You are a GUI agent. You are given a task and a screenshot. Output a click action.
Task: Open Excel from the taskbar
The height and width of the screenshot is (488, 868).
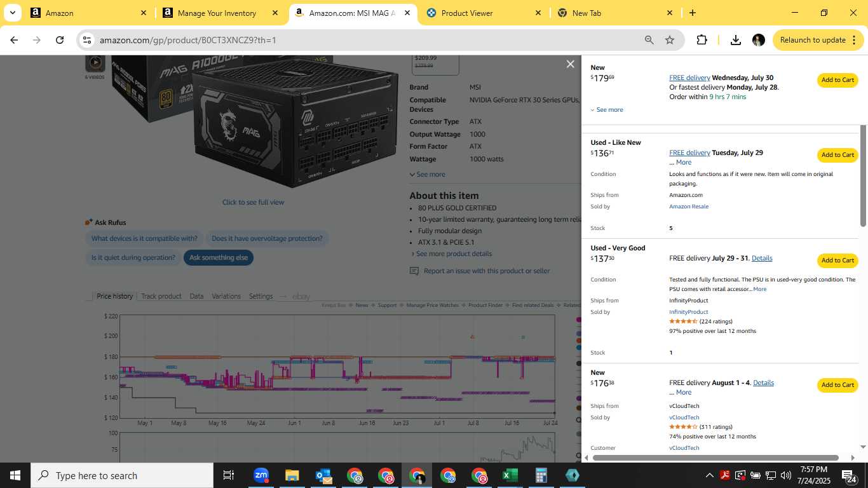tap(510, 475)
